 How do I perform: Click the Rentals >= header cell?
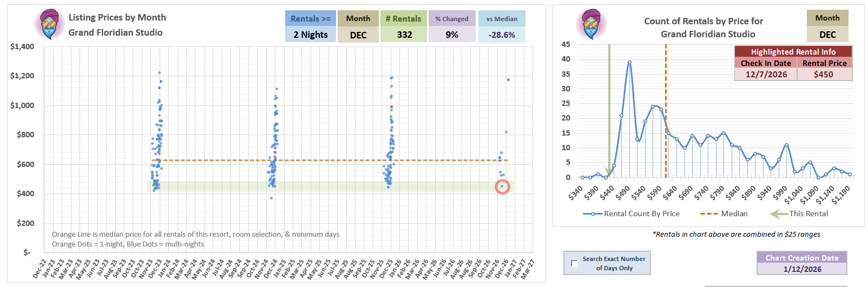pyautogui.click(x=310, y=18)
